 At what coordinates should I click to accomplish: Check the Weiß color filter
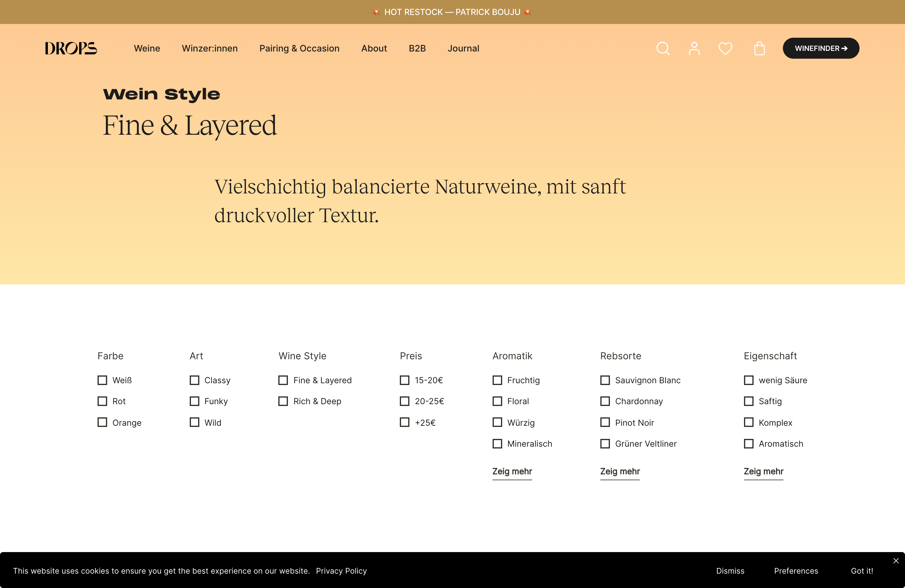(102, 380)
